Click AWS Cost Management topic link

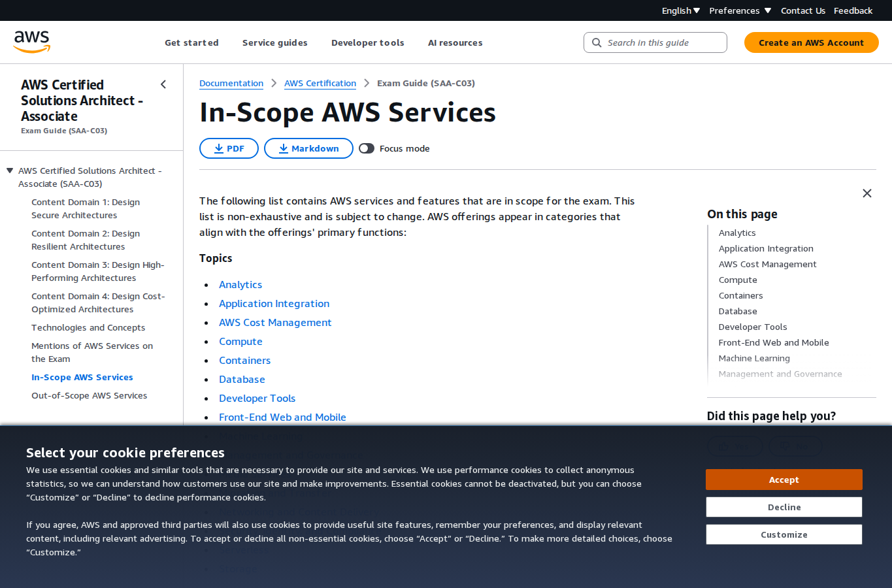point(275,323)
